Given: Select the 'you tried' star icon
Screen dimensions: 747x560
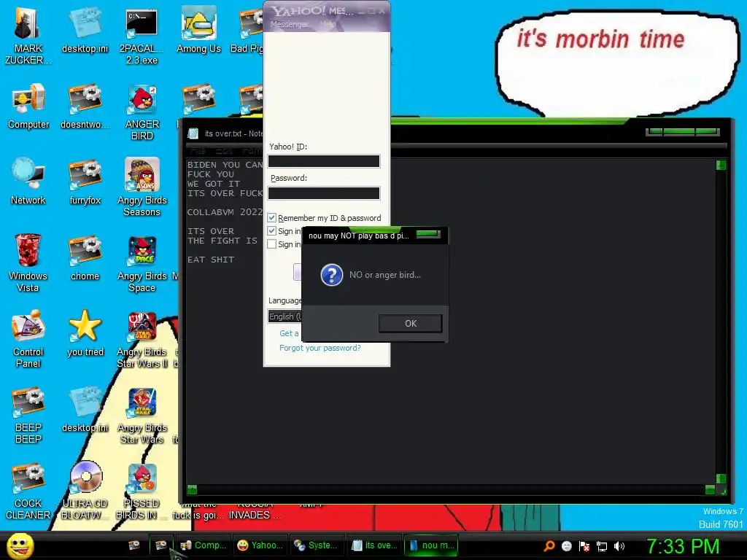Looking at the screenshot, I should coord(85,332).
